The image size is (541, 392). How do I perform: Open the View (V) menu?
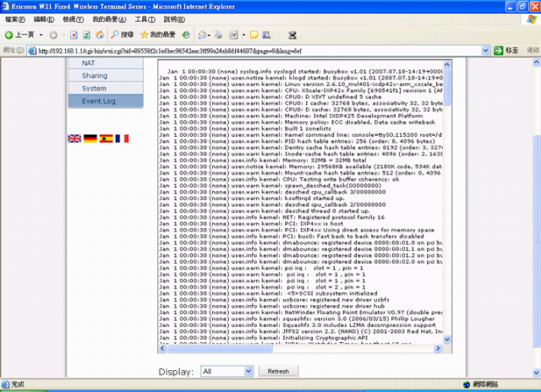(74, 19)
